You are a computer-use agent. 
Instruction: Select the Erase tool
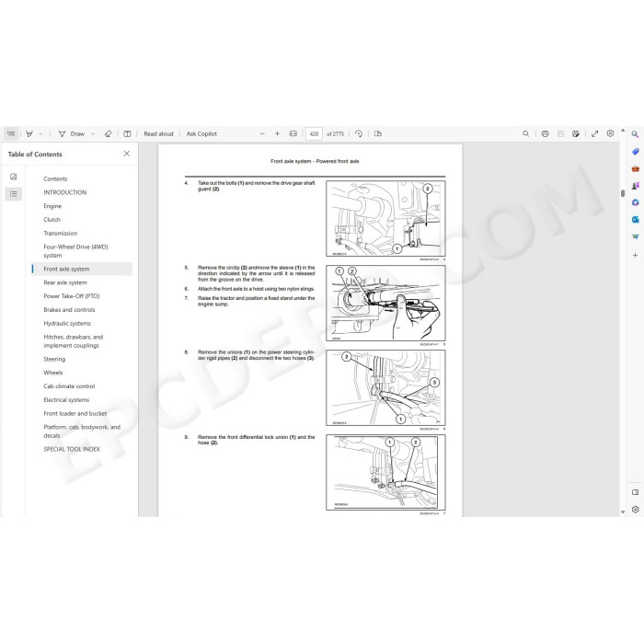(108, 134)
